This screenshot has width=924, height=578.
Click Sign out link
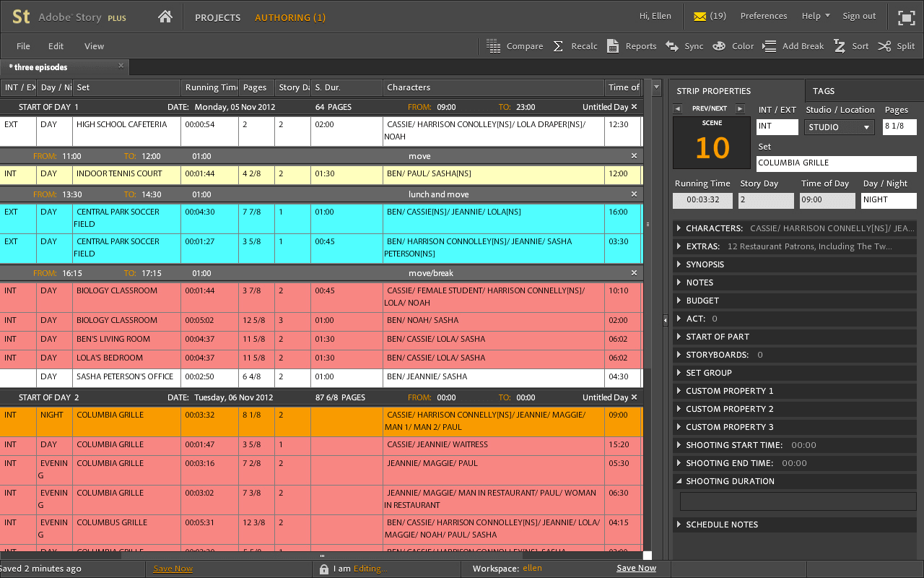click(x=859, y=16)
